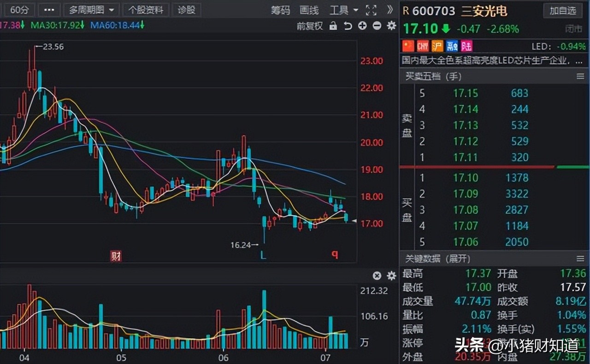This screenshot has height=364, width=590.
Task: Open the ··· more periods menu
Action: click(x=49, y=9)
